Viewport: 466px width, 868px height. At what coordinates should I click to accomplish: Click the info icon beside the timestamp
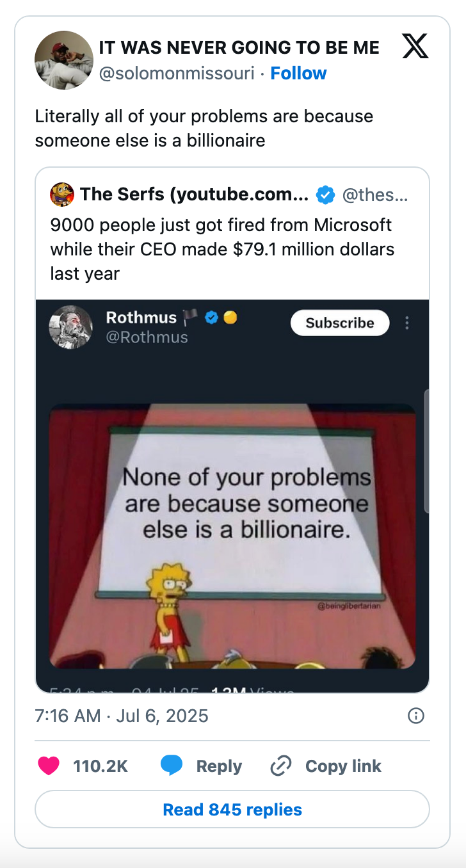pos(415,716)
